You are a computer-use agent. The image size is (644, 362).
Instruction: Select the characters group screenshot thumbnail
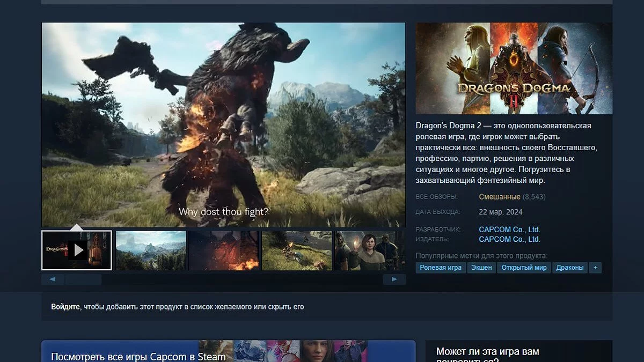[x=370, y=250]
